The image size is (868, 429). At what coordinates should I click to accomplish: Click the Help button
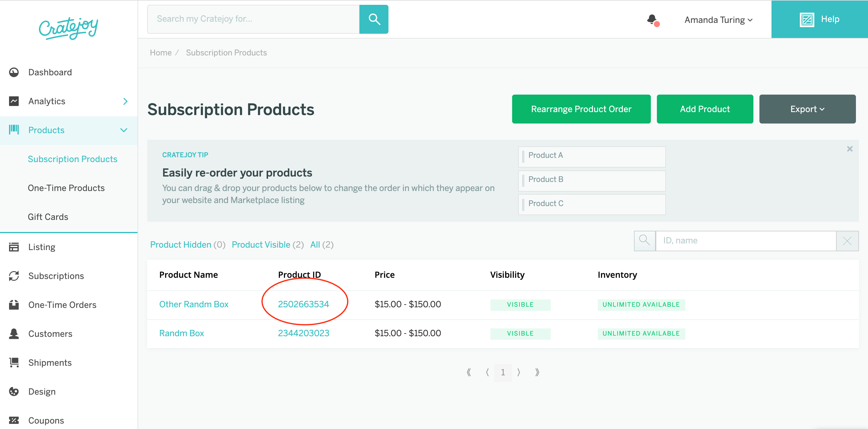pos(819,19)
